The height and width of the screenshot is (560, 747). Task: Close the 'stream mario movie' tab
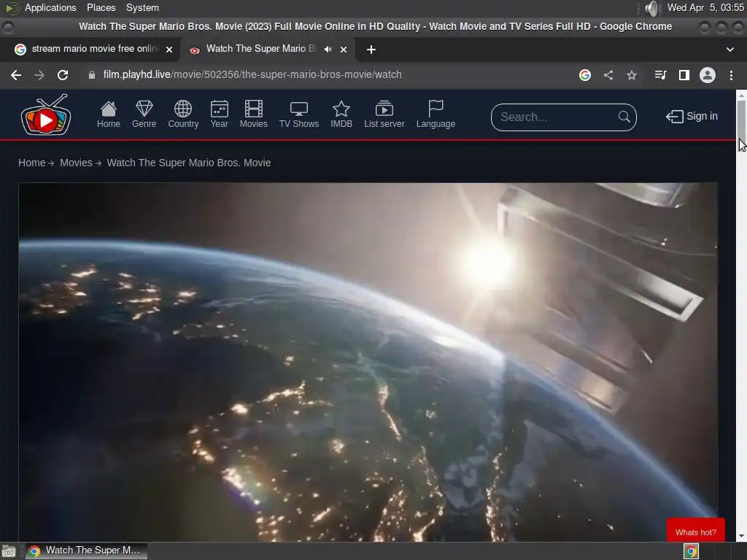point(169,50)
